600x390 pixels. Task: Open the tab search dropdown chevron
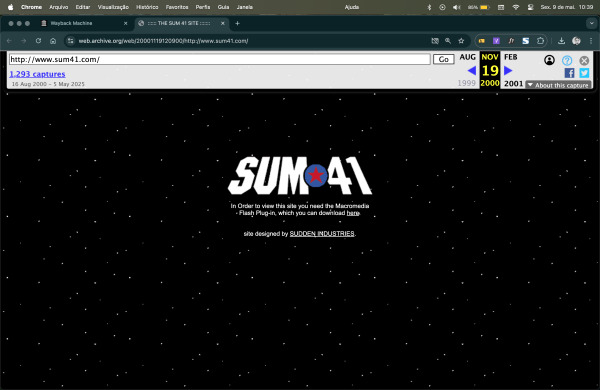pyautogui.click(x=592, y=23)
